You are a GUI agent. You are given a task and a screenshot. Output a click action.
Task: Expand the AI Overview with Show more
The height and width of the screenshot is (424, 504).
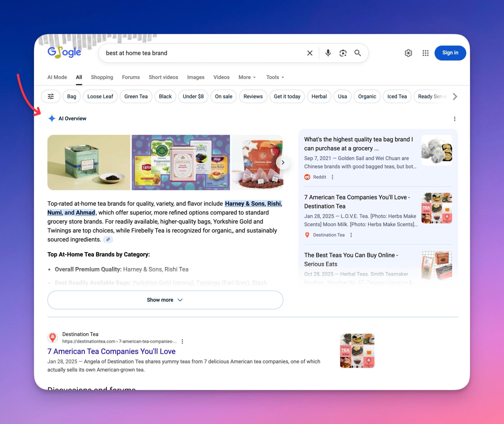165,300
